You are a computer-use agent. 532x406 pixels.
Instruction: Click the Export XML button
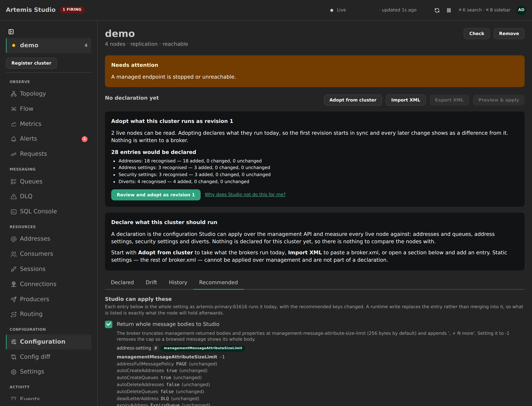pyautogui.click(x=449, y=100)
